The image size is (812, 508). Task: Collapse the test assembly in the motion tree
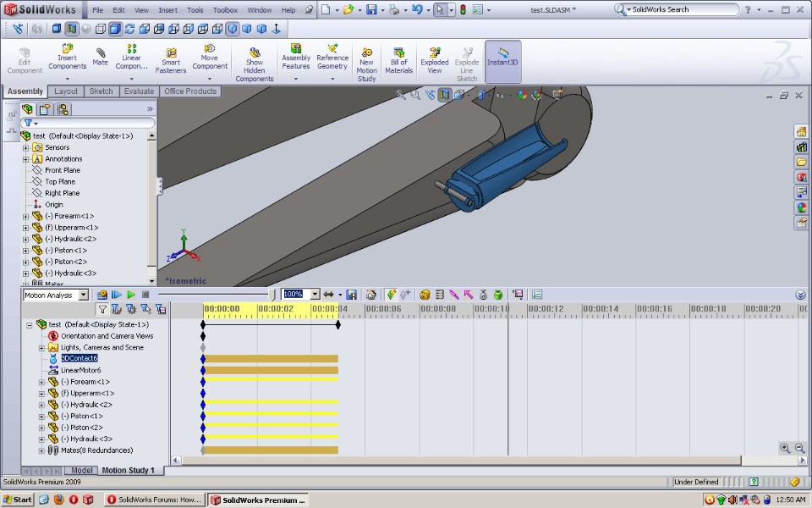(x=29, y=325)
